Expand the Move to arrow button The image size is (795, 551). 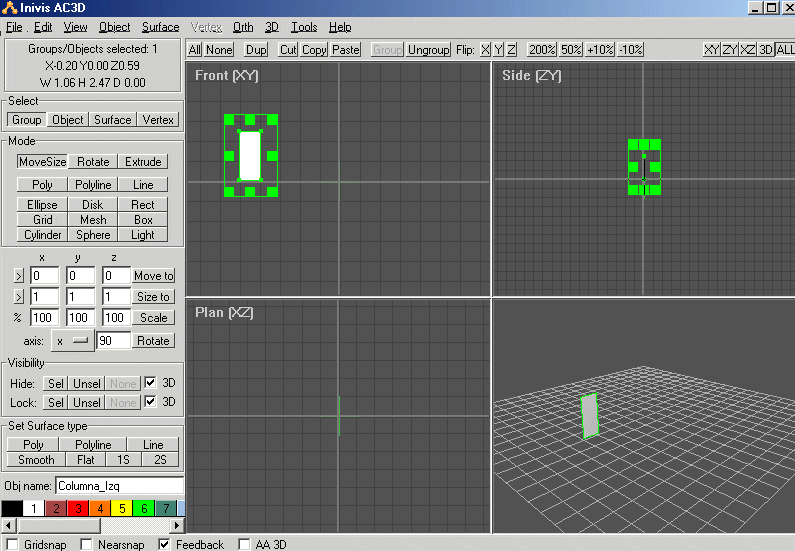(19, 276)
